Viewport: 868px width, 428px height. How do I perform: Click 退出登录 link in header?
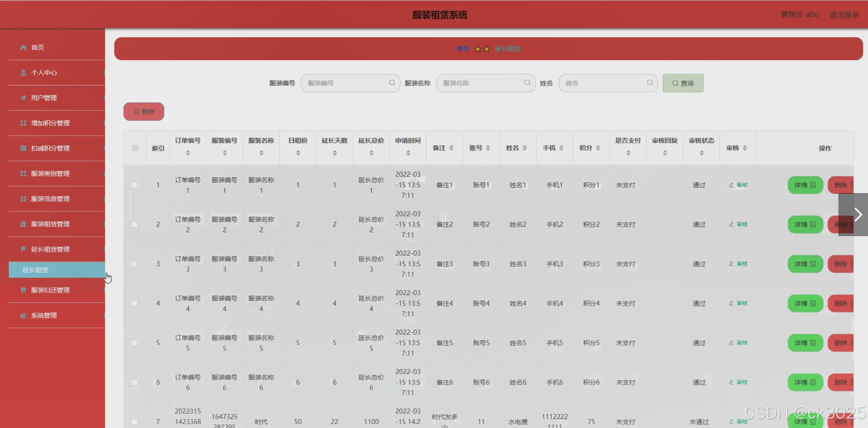[x=844, y=15]
